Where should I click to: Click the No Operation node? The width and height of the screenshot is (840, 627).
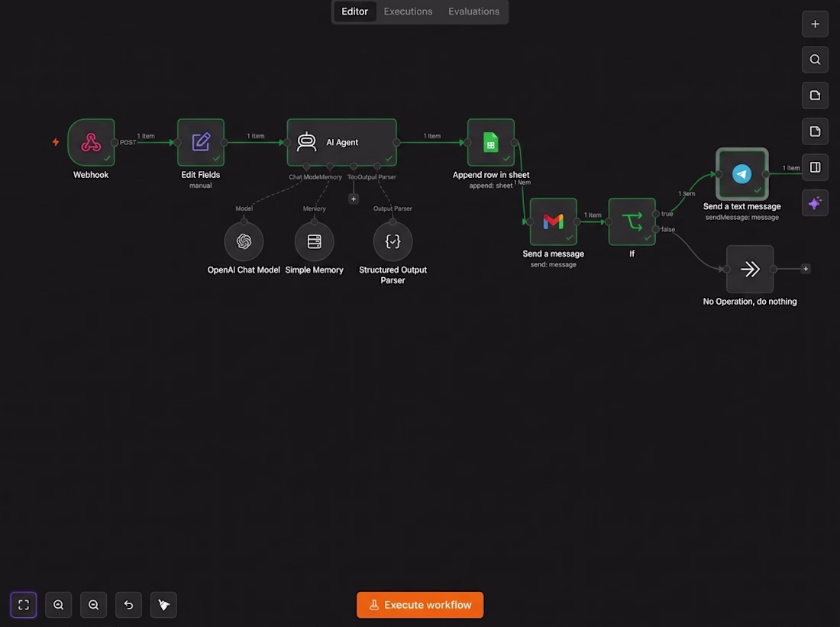click(750, 269)
